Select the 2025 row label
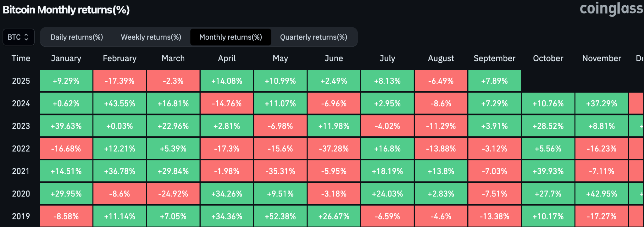The width and height of the screenshot is (644, 227). click(21, 81)
